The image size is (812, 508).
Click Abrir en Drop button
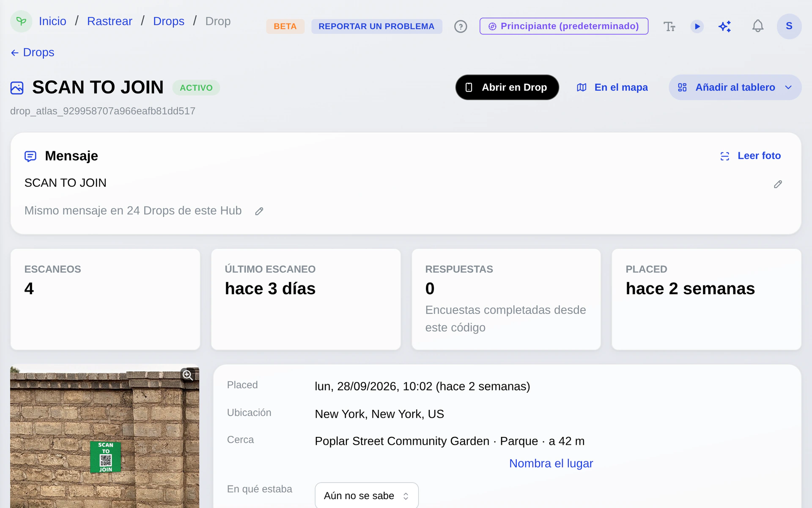pos(507,88)
